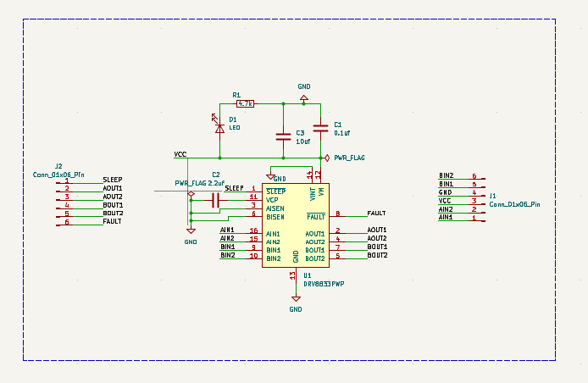Viewport: 588px width, 383px height.
Task: Select pin 8 on the U1 FAULT output
Action: click(x=337, y=214)
